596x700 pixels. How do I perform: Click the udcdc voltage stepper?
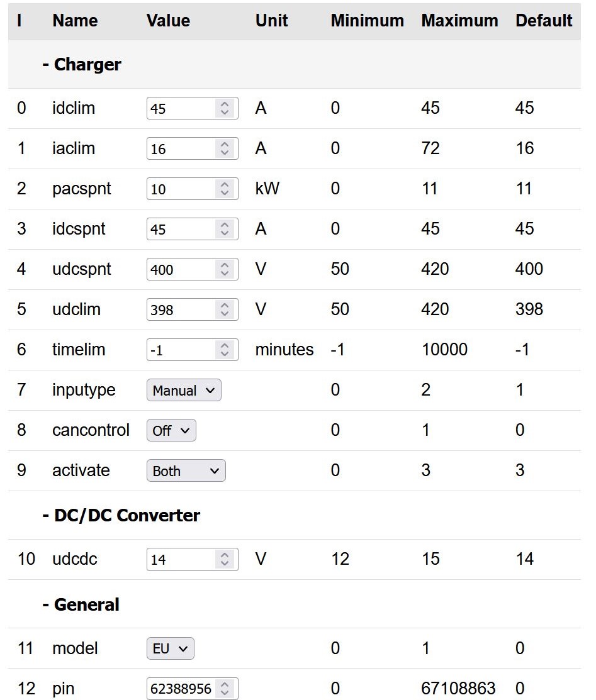(224, 558)
